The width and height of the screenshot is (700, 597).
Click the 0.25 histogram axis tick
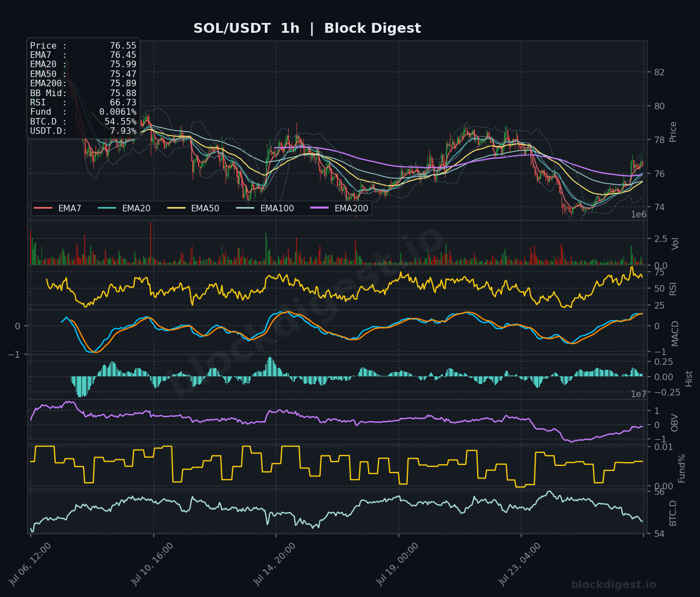pos(663,362)
